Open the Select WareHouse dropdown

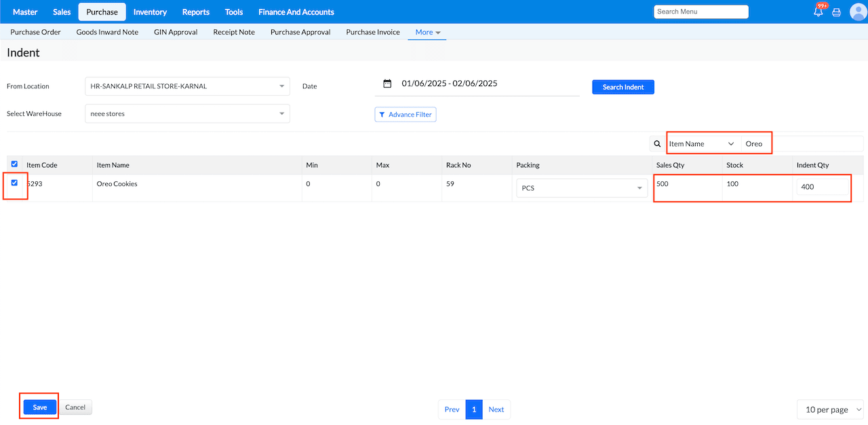[187, 114]
